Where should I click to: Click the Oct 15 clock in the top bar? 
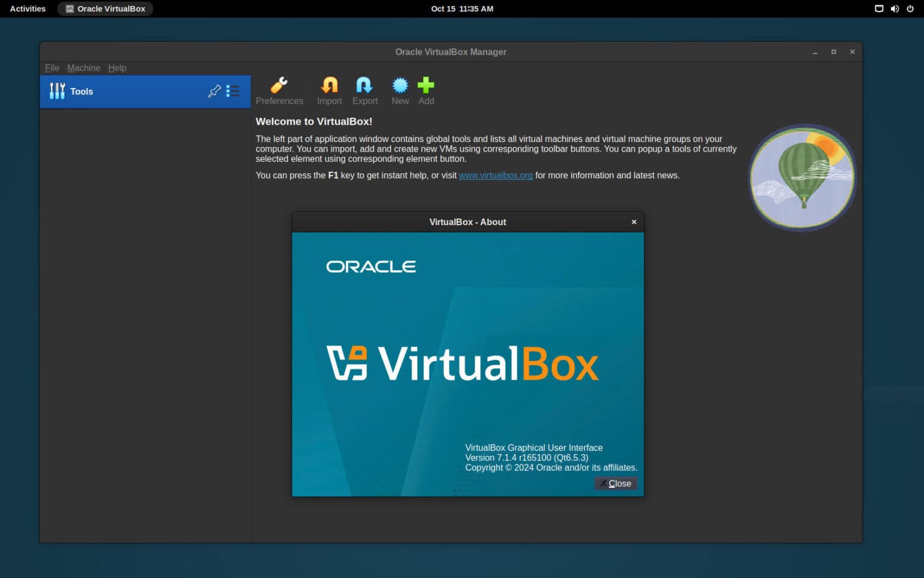[462, 8]
